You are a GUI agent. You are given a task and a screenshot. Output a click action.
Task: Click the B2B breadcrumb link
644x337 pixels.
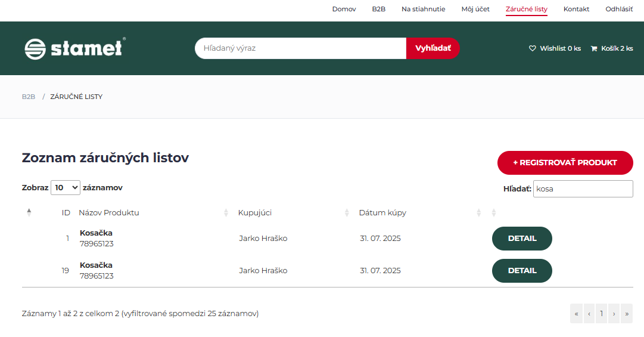pyautogui.click(x=29, y=97)
